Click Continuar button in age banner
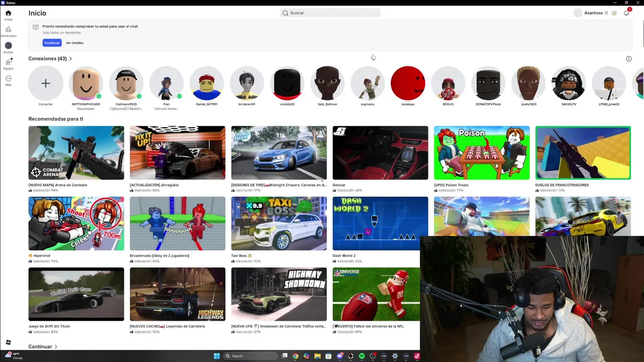 tap(52, 43)
